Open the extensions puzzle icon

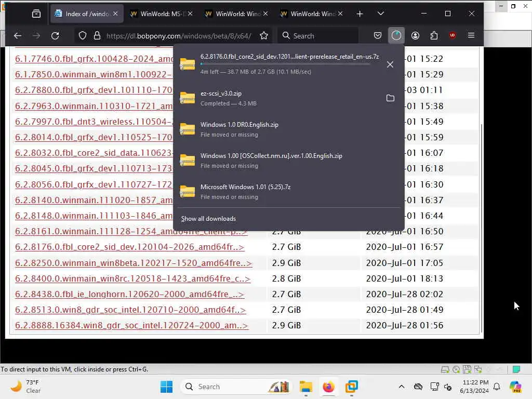pos(434,36)
